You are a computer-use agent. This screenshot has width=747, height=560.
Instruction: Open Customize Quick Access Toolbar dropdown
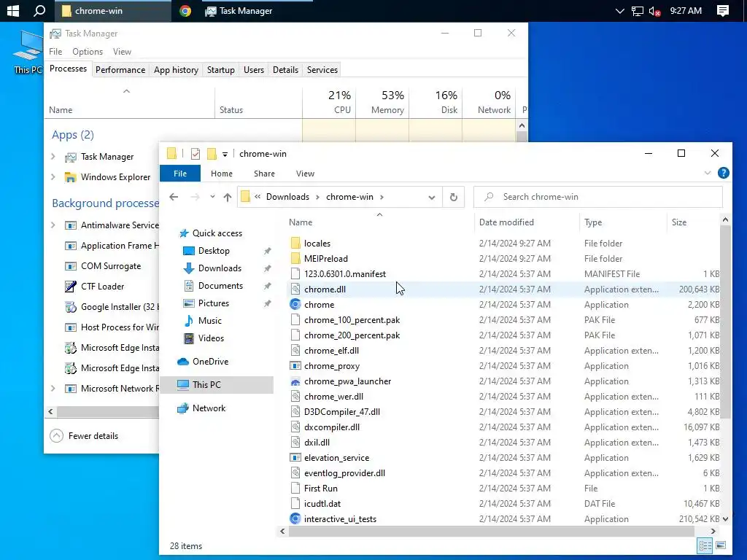click(x=225, y=154)
